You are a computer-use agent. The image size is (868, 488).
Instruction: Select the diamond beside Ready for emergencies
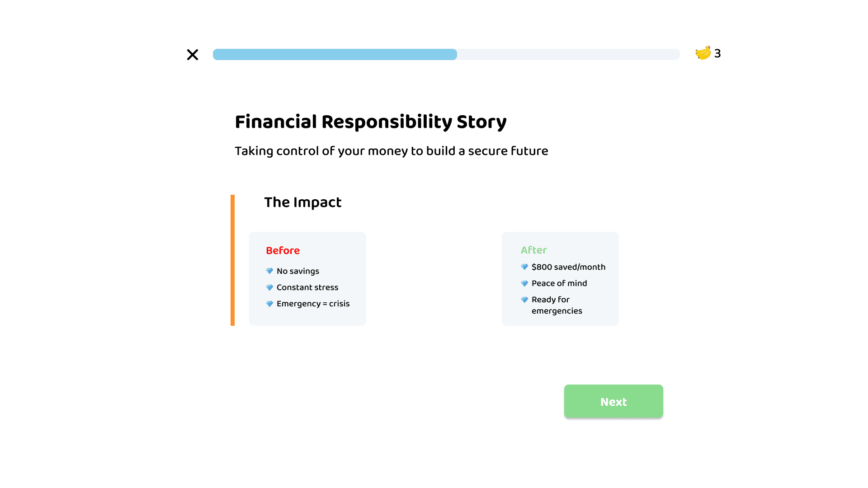[524, 299]
